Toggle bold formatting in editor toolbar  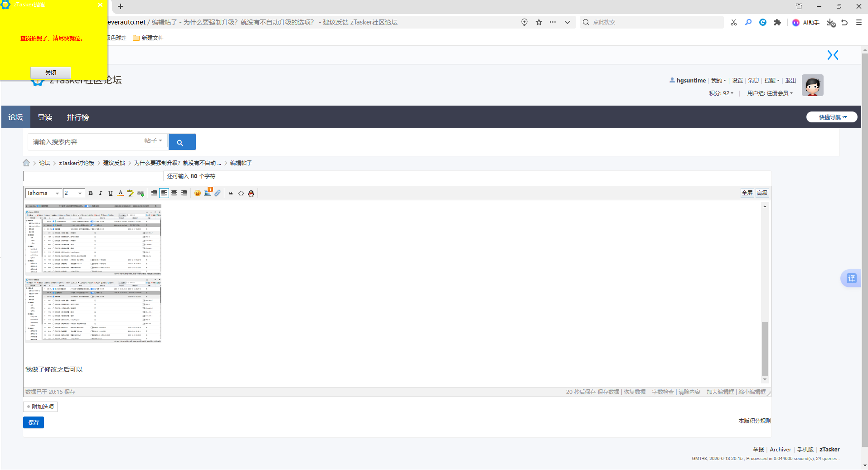pyautogui.click(x=91, y=193)
